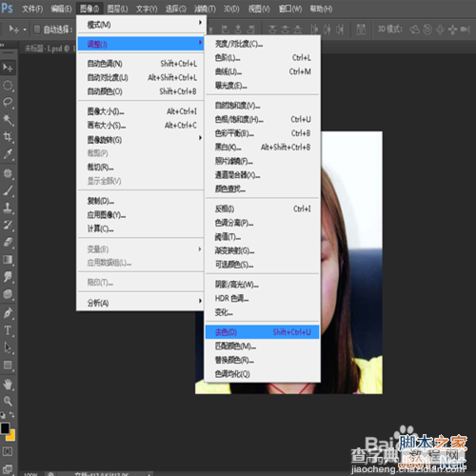Choose 画布大小(S) Alt+Ctrl+C
The image size is (476, 476).
[x=142, y=126]
